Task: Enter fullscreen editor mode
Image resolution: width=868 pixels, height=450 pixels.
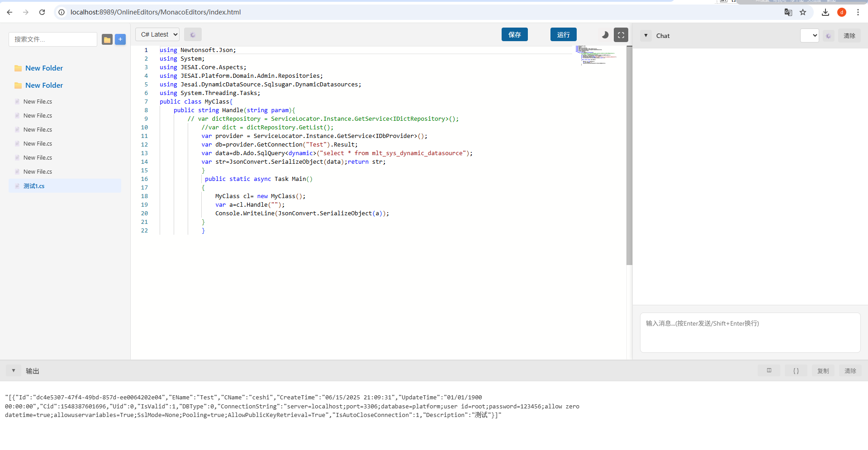Action: [x=621, y=35]
